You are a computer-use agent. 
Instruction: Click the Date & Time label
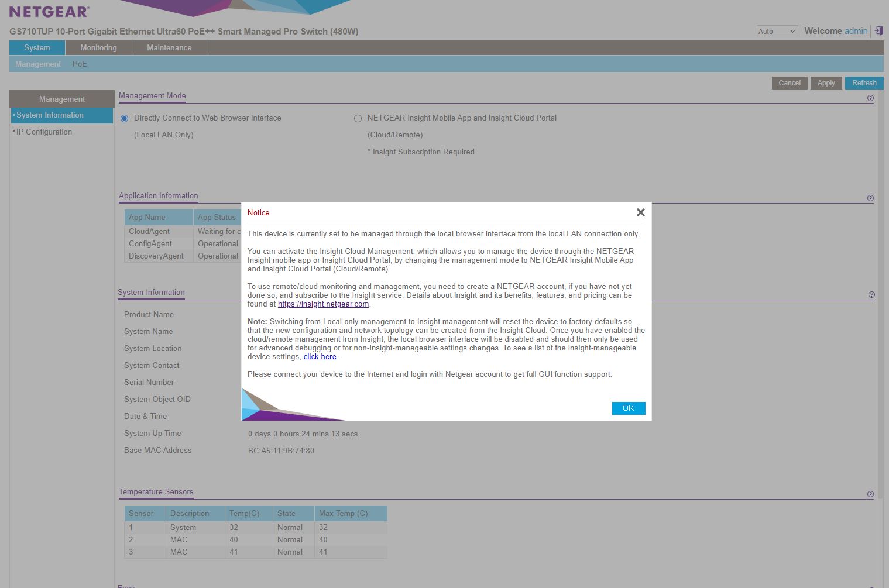click(x=145, y=417)
